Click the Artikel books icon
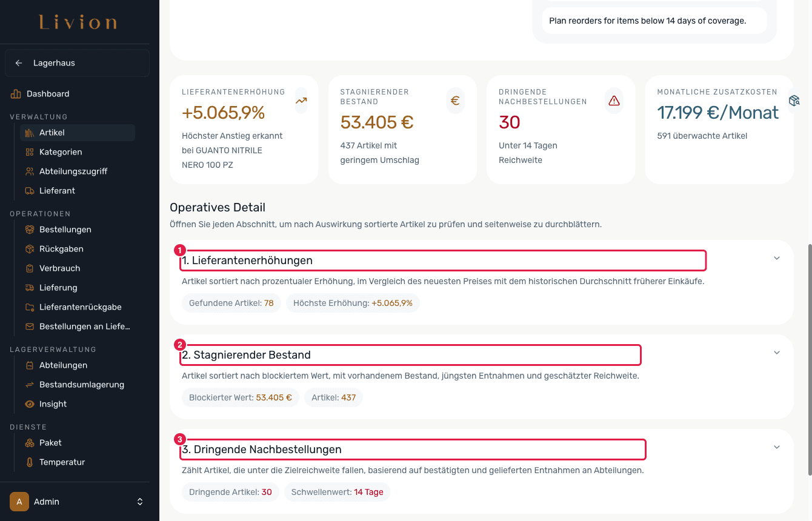This screenshot has width=812, height=521. point(30,133)
